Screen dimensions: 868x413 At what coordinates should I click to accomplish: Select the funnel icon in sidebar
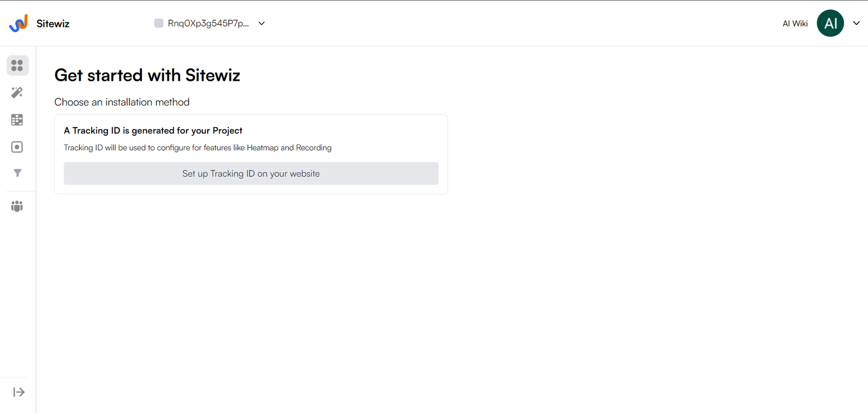point(17,173)
